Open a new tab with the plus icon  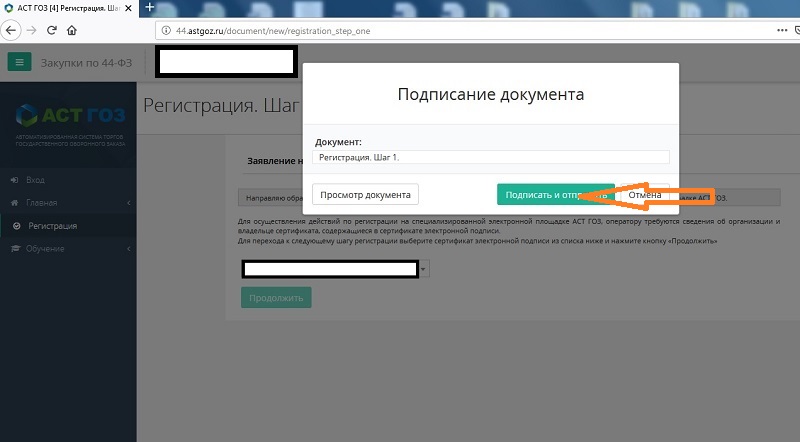click(149, 7)
